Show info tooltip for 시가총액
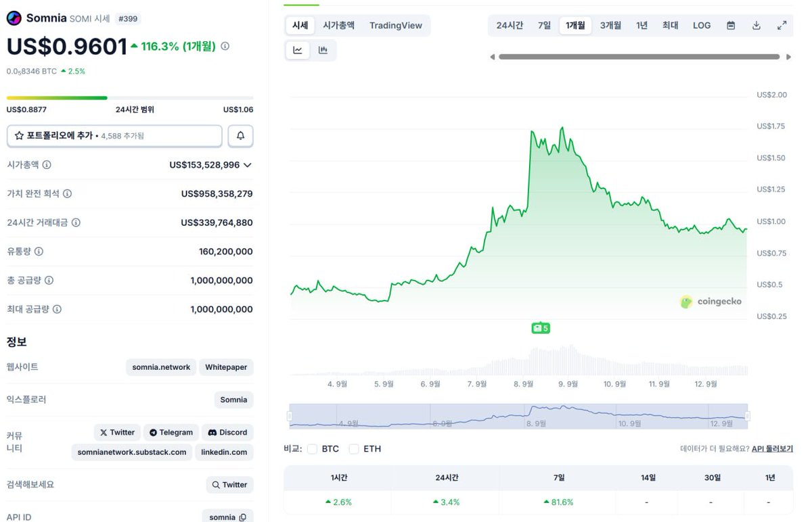The image size is (812, 522). pyautogui.click(x=47, y=165)
